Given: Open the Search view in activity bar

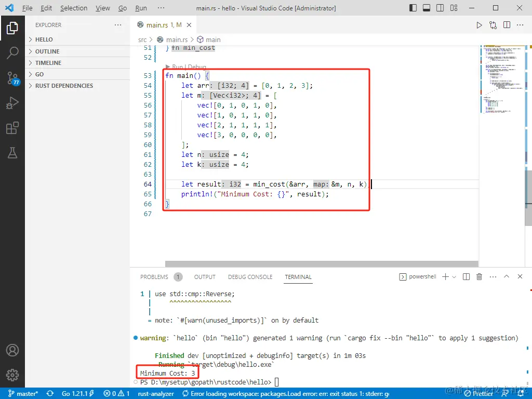Looking at the screenshot, I should point(12,53).
